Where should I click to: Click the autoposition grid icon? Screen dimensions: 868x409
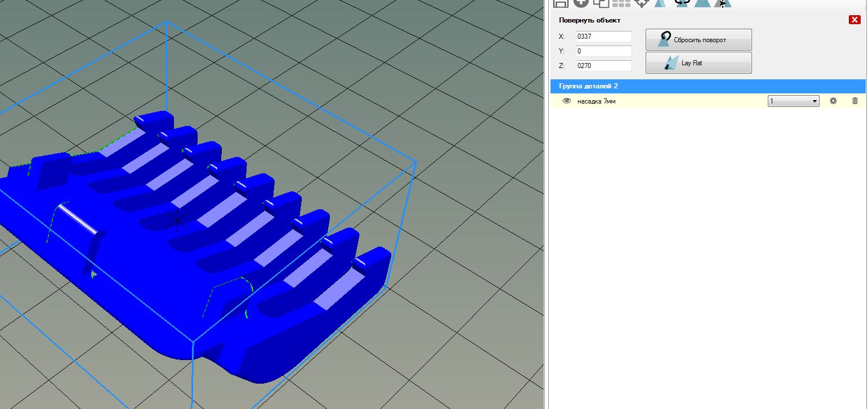(621, 3)
